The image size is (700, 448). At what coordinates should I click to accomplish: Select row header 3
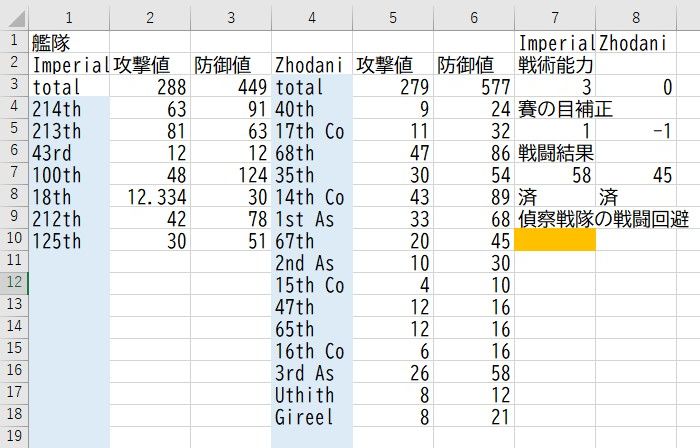click(14, 84)
